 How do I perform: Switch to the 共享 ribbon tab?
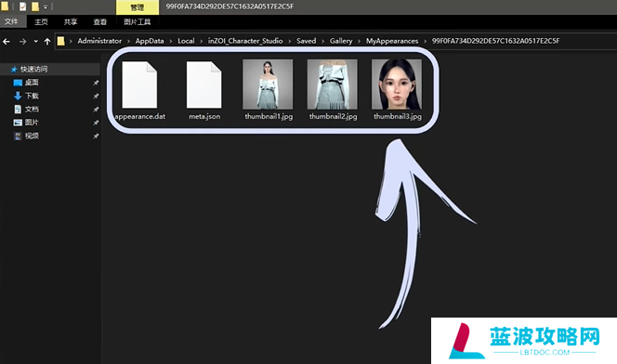pos(71,21)
